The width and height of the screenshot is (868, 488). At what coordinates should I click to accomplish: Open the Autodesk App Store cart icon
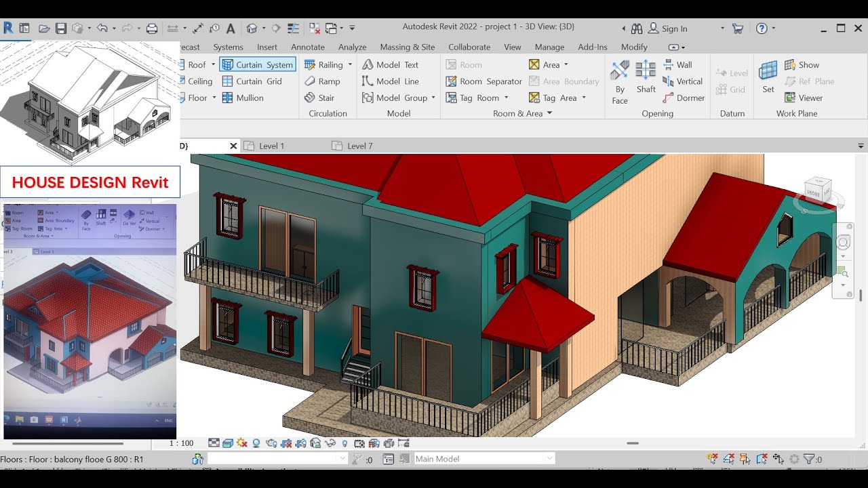pyautogui.click(x=738, y=28)
